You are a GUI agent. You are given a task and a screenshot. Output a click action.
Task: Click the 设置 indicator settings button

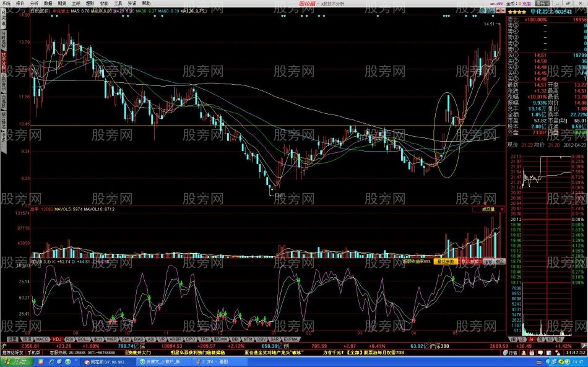coord(12,339)
